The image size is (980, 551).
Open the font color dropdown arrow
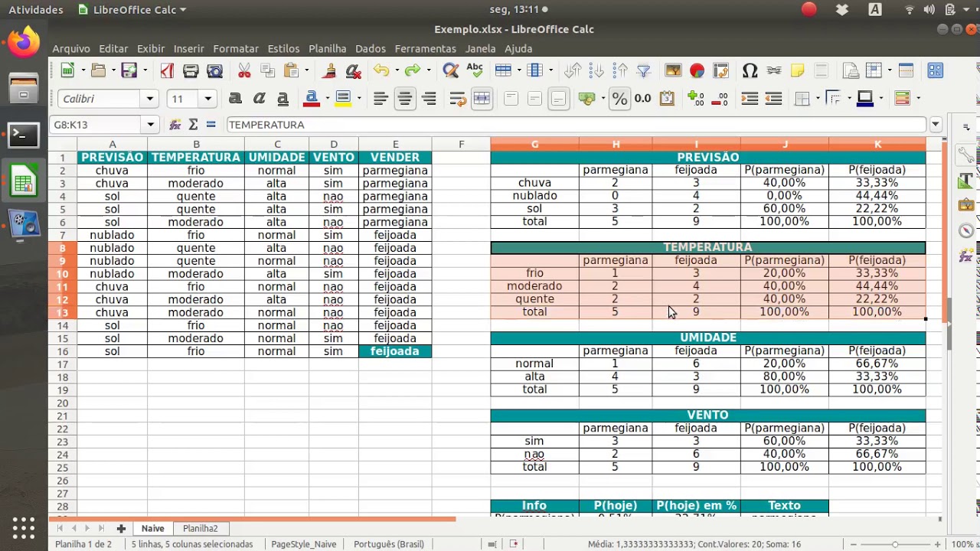click(x=327, y=98)
